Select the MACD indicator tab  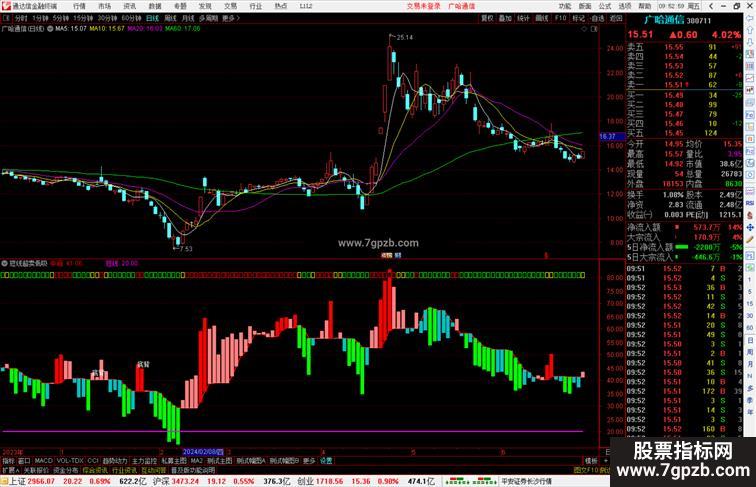43,461
